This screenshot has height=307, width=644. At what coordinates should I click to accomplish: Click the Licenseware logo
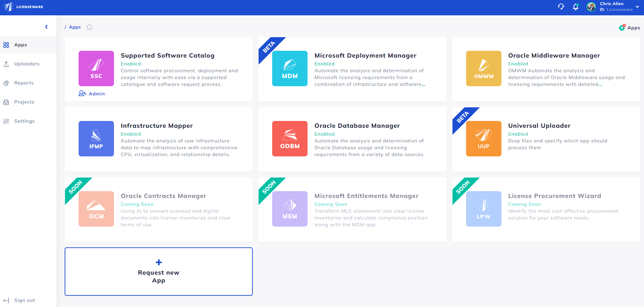(x=23, y=7)
